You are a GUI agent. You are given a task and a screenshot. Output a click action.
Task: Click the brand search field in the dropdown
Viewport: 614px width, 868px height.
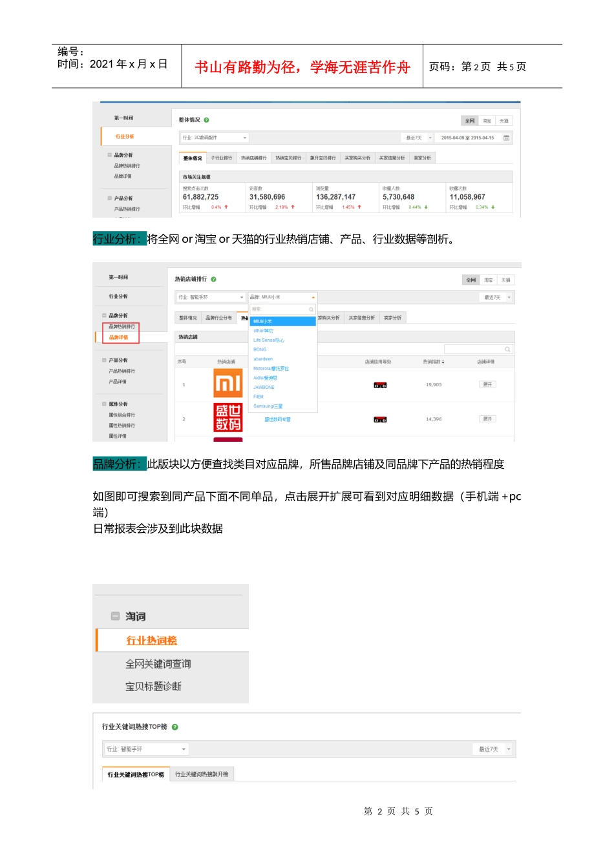(x=282, y=309)
